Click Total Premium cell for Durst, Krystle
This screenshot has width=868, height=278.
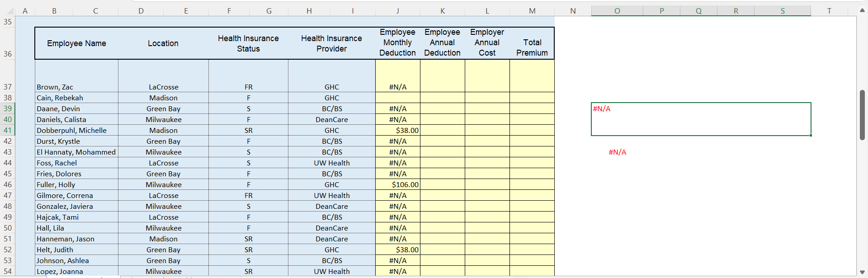532,141
